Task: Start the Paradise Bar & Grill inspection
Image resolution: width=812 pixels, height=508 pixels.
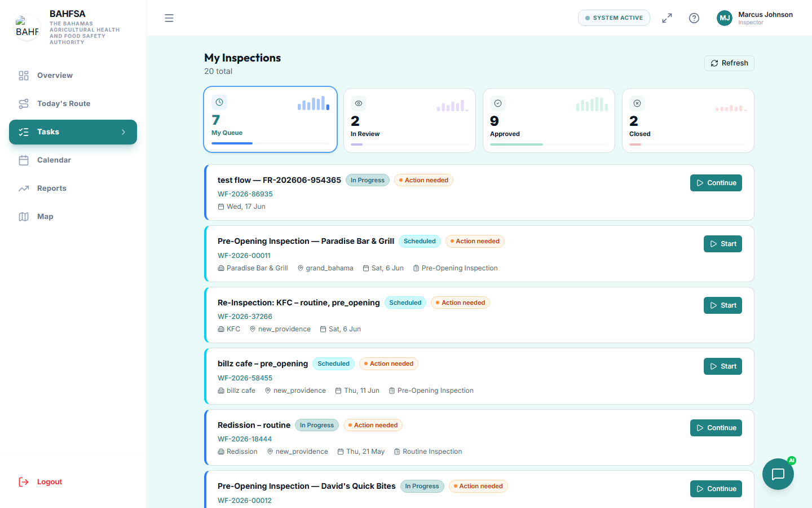Action: [723, 244]
